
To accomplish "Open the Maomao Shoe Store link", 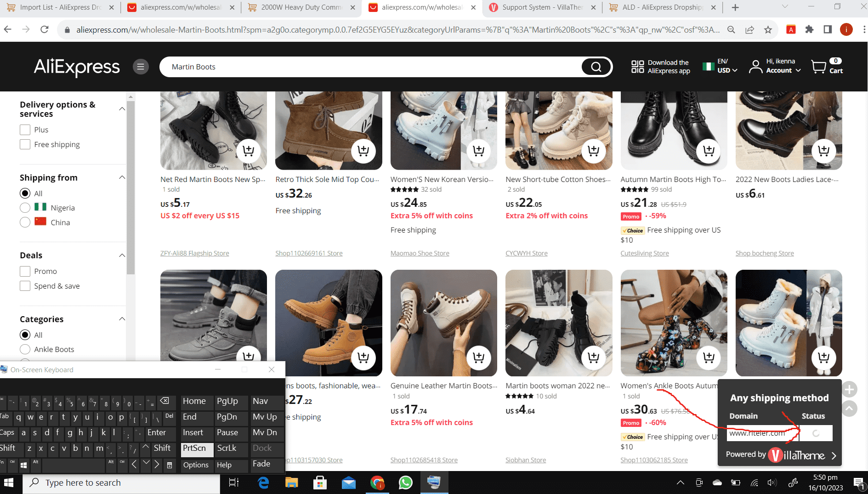I will (x=420, y=253).
